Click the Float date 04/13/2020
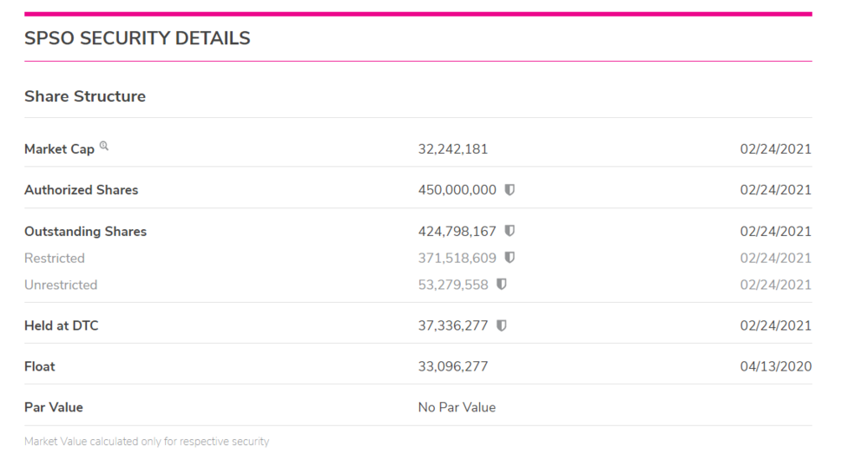 click(775, 366)
